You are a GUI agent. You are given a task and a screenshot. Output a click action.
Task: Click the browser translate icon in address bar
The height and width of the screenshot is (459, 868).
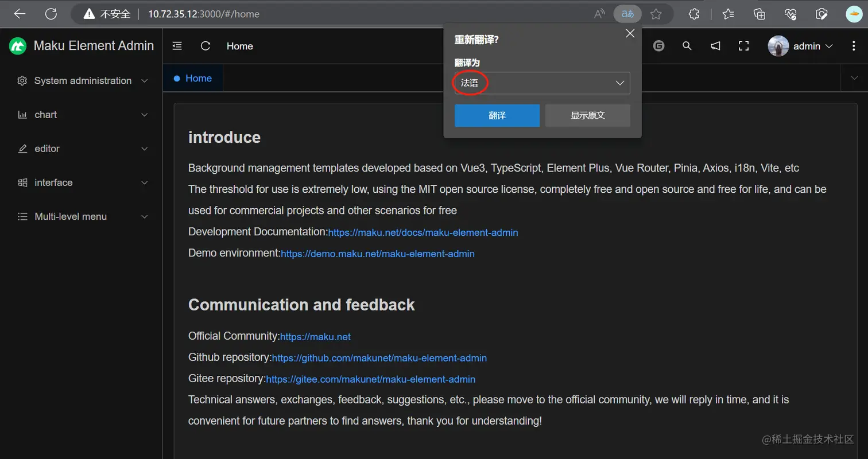coord(627,14)
